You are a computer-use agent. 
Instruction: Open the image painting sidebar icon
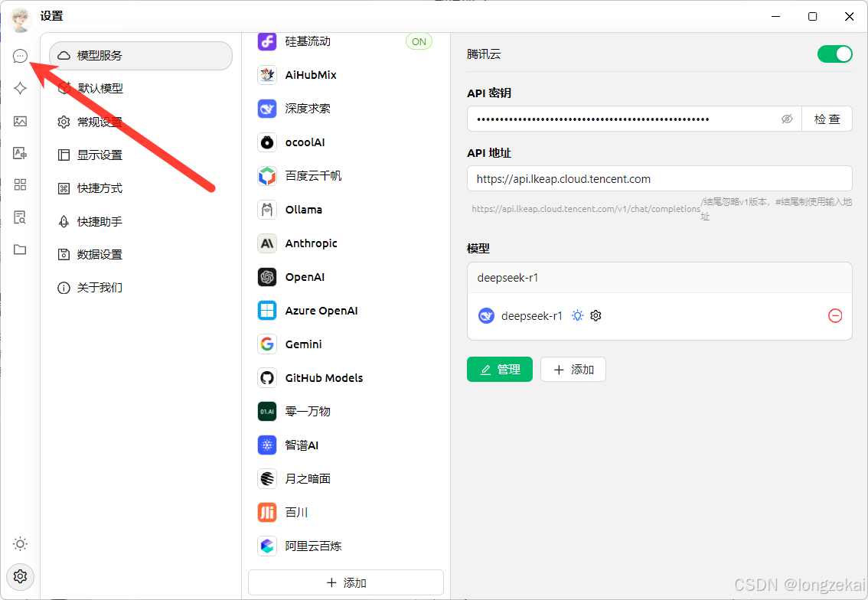pyautogui.click(x=20, y=121)
